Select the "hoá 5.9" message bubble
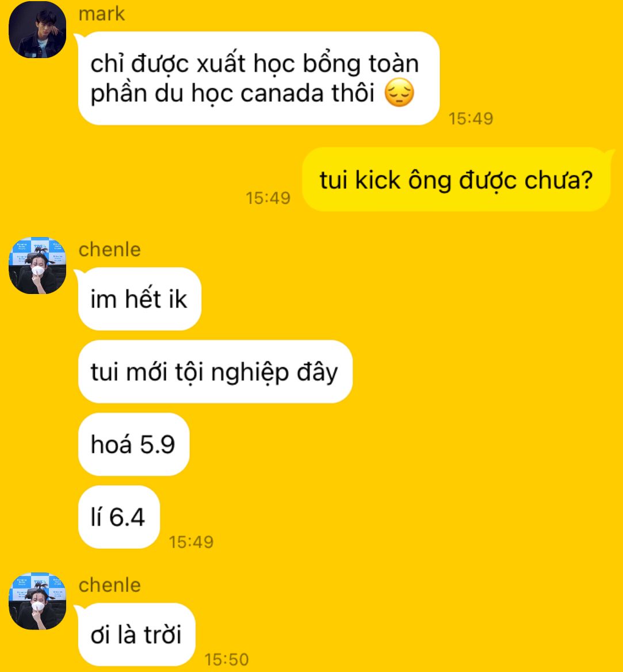The image size is (623, 672). coord(133,444)
